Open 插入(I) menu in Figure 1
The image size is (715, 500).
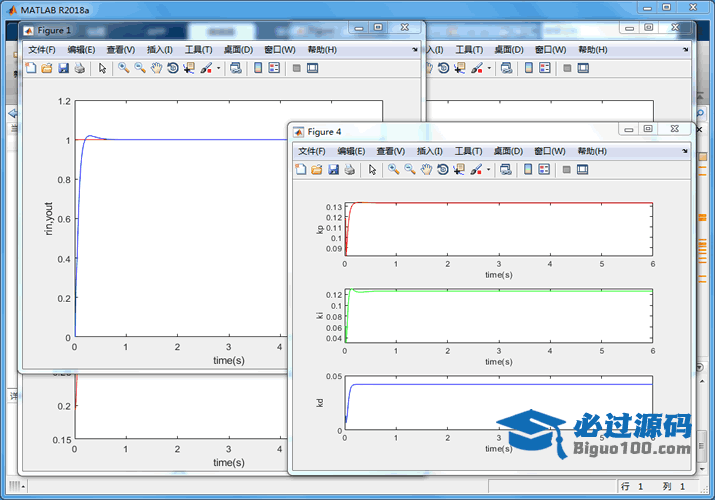[160, 50]
